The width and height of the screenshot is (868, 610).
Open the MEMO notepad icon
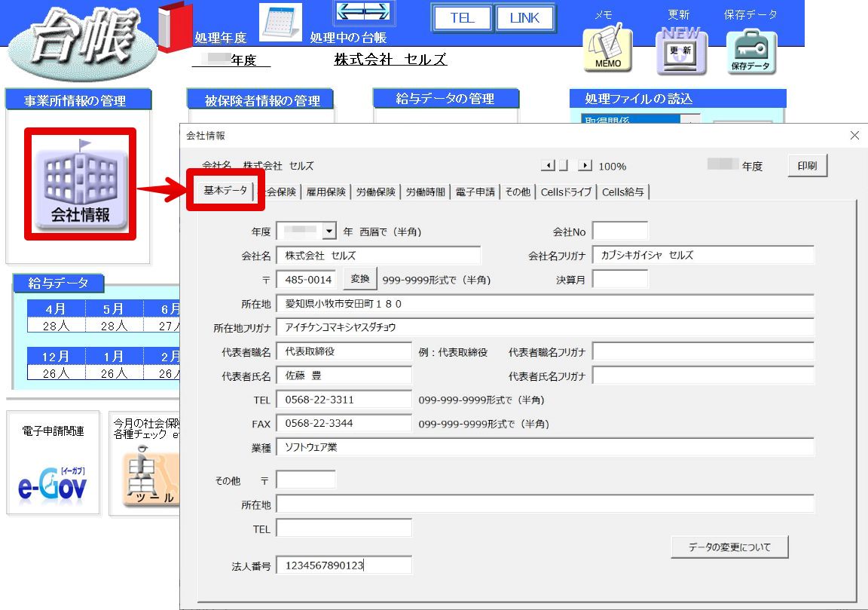pyautogui.click(x=608, y=49)
